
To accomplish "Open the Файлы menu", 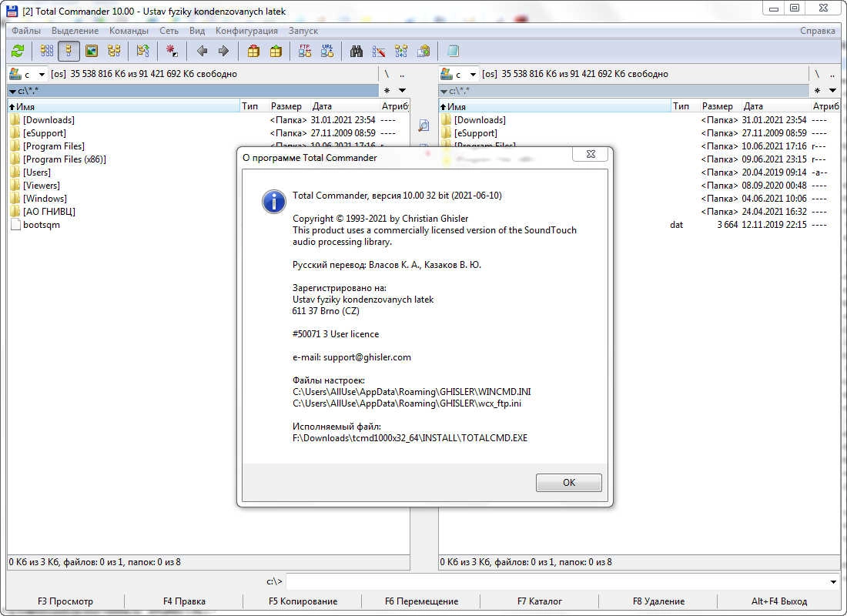I will point(26,31).
